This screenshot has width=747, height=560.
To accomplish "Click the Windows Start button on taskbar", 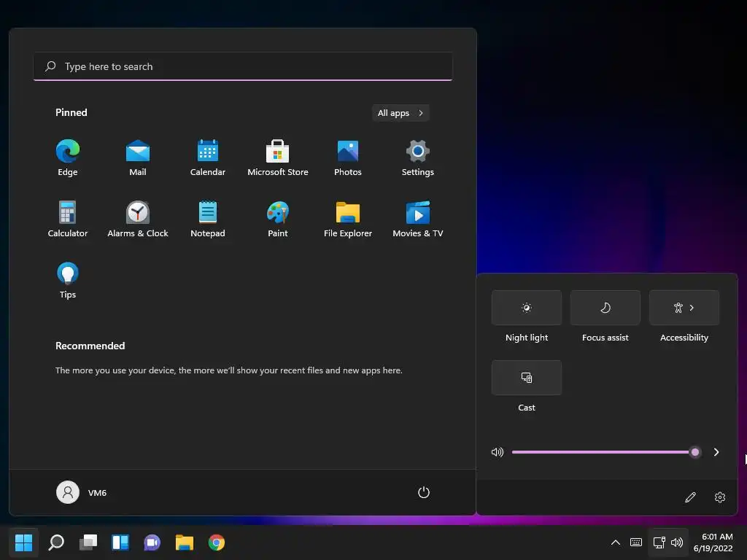I will [x=23, y=542].
